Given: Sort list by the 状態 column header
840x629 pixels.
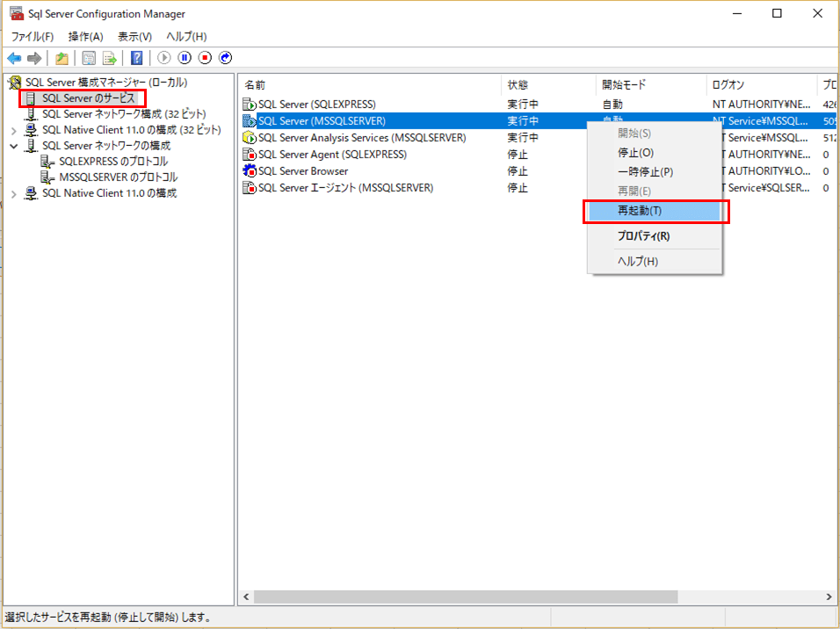Looking at the screenshot, I should (x=518, y=85).
